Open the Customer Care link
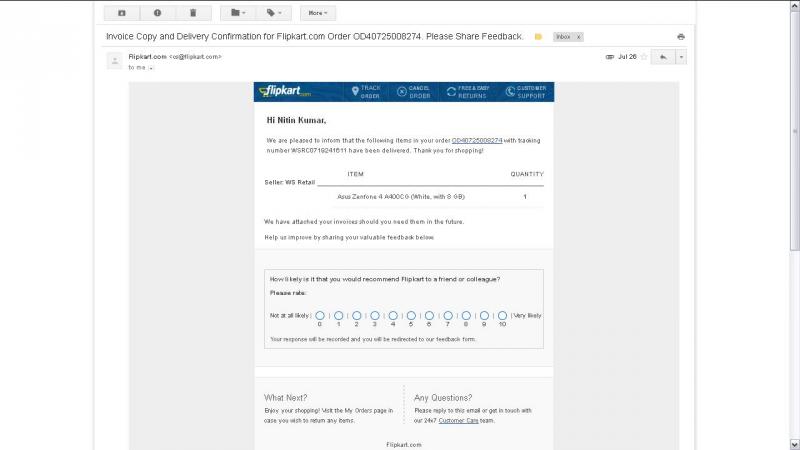Viewport: 800px width, 450px height. [x=458, y=421]
